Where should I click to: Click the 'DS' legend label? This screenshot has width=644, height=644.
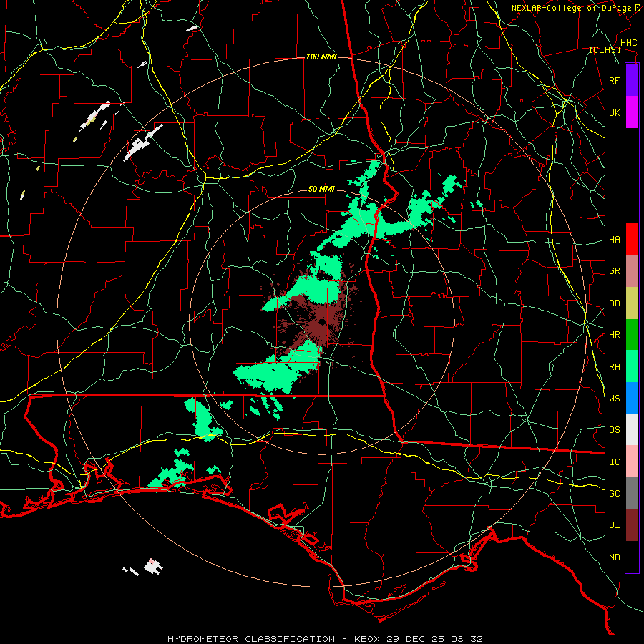[614, 430]
